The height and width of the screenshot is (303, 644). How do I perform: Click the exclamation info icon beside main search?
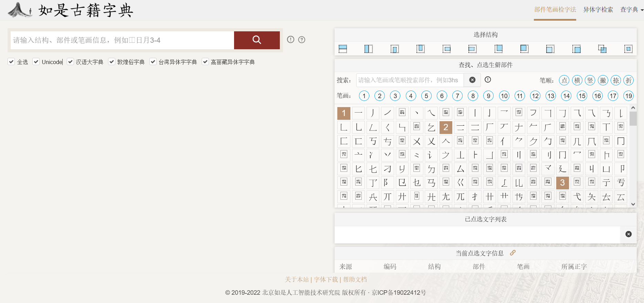291,40
